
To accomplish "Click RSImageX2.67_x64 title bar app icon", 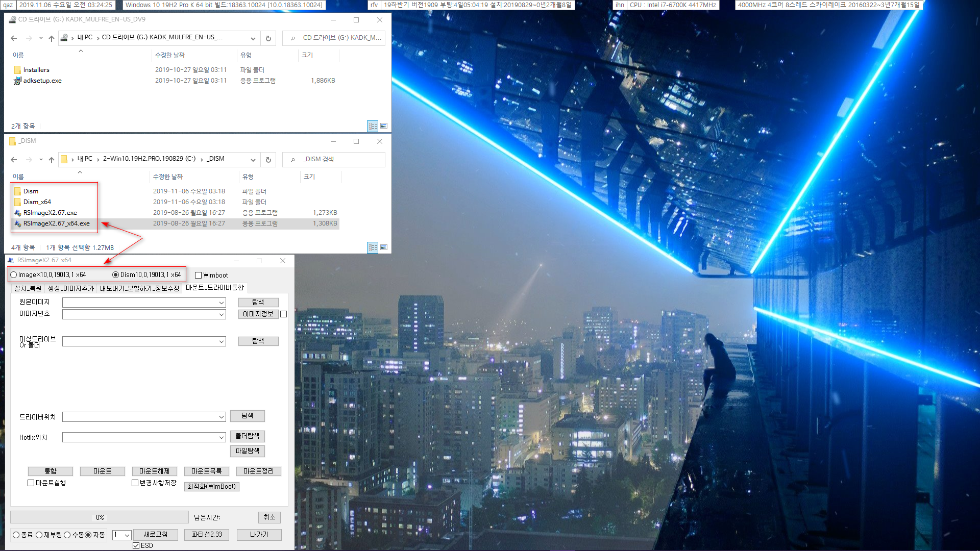I will [x=11, y=260].
